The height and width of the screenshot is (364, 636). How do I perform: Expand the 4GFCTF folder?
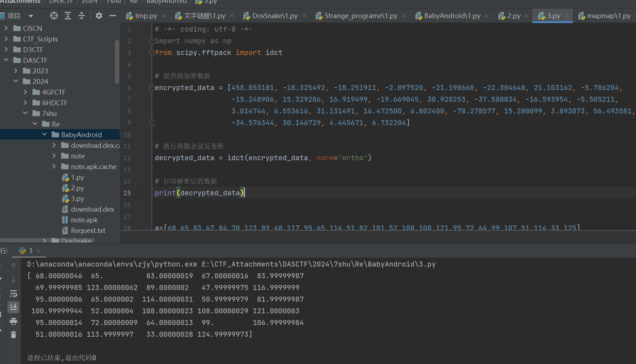tap(25, 91)
